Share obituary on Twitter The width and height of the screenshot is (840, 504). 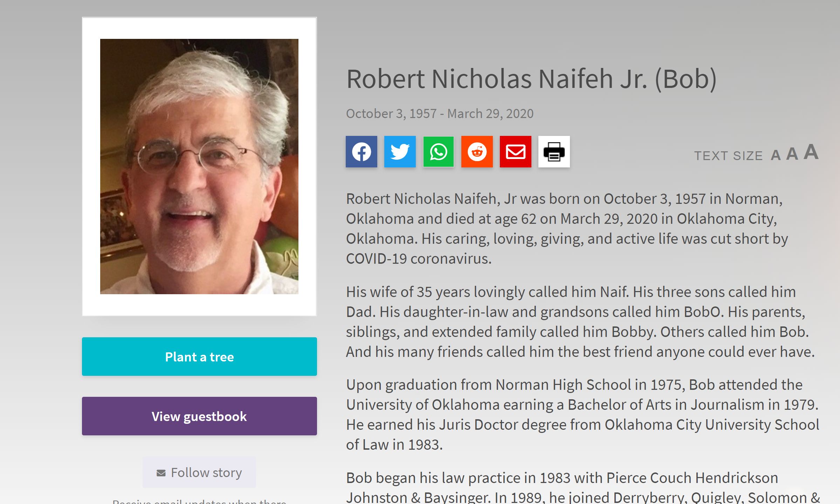400,152
